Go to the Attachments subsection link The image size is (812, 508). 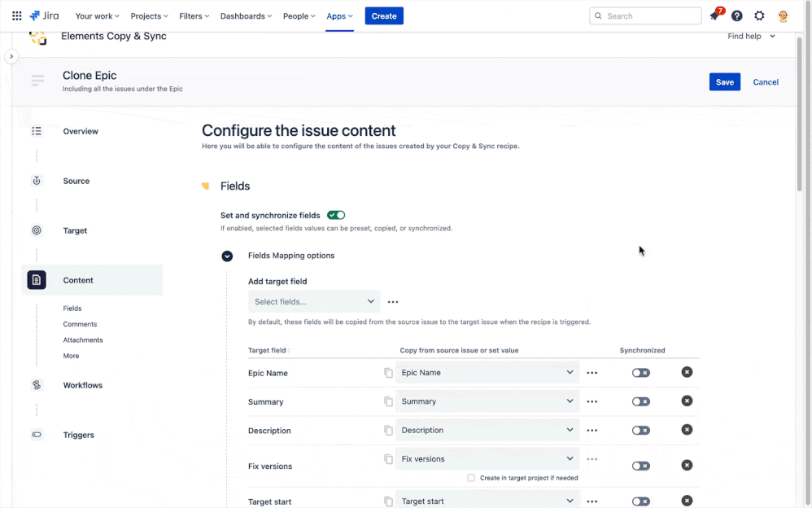tap(83, 340)
